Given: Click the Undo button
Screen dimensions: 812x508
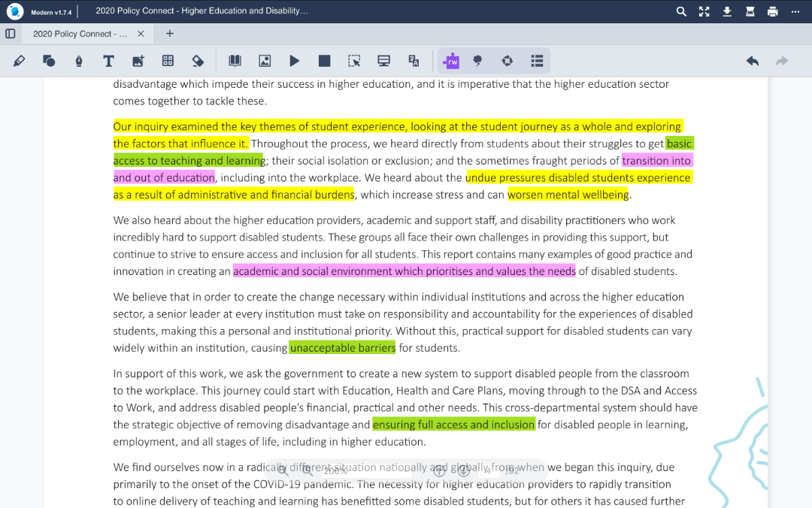Looking at the screenshot, I should pyautogui.click(x=752, y=61).
